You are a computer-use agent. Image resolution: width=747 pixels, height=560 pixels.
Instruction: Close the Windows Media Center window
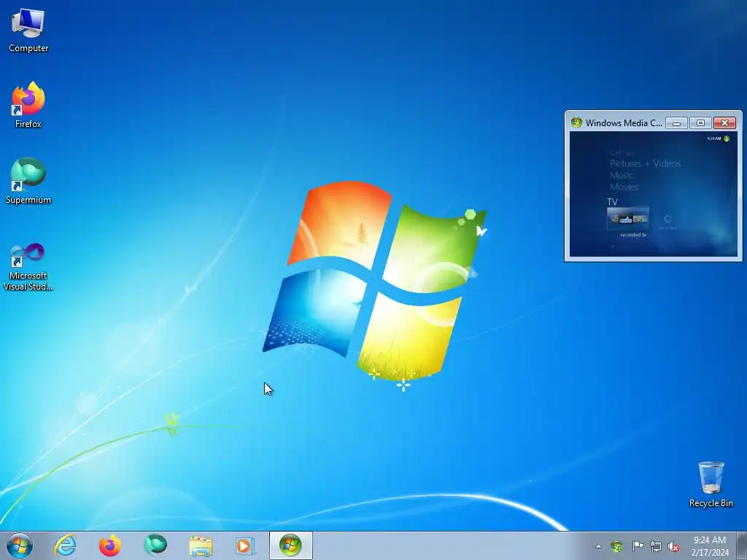(x=724, y=122)
